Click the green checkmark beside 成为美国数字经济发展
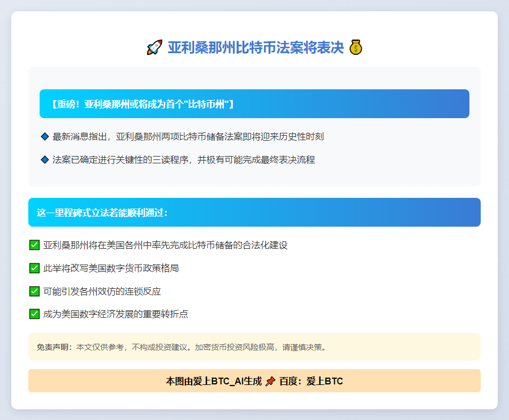The height and width of the screenshot is (420, 509). pyautogui.click(x=34, y=314)
